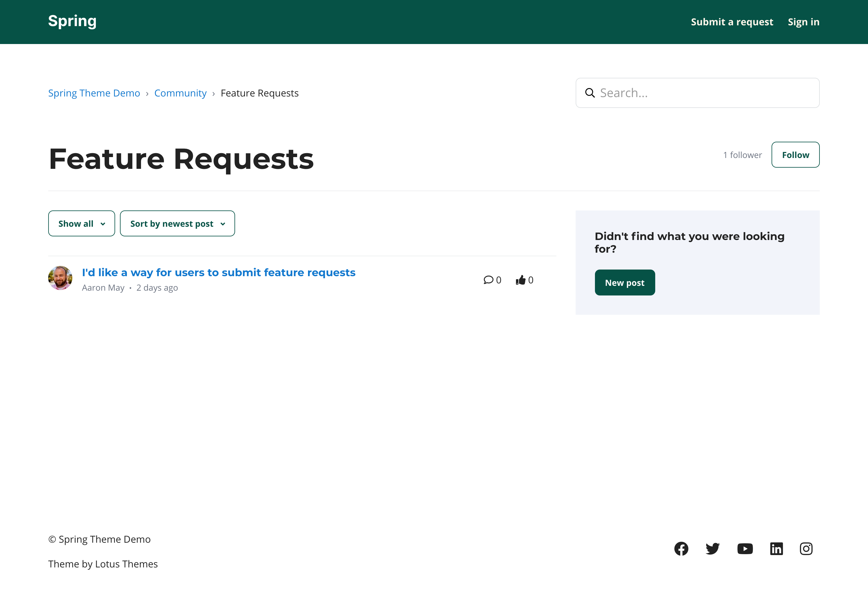Open the Facebook icon in footer
The height and width of the screenshot is (603, 868).
(681, 549)
